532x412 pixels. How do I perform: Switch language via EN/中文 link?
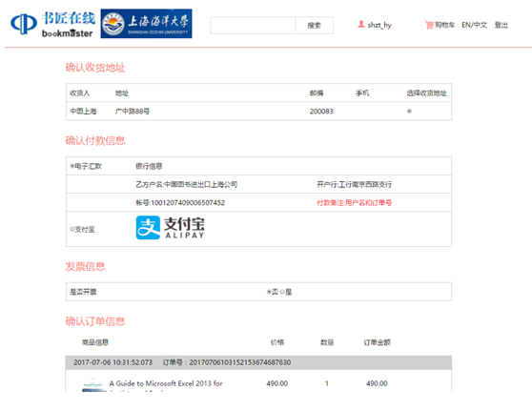point(475,25)
